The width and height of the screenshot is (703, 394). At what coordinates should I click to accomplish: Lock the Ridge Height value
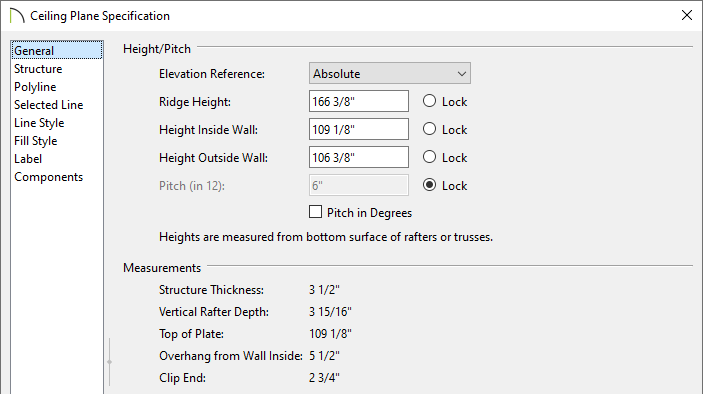click(x=429, y=101)
